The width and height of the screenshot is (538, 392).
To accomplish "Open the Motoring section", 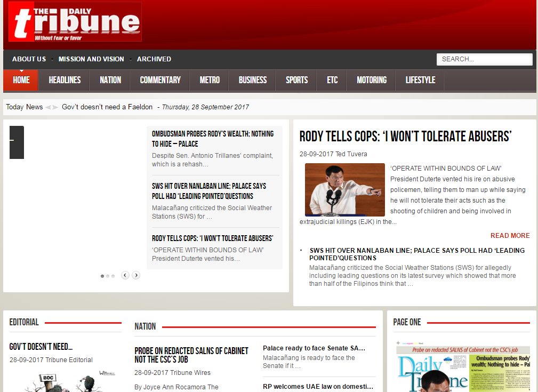I will coord(372,81).
